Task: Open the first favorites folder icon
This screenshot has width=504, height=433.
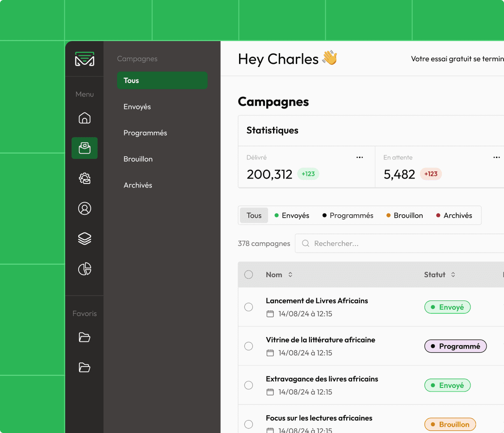Action: pyautogui.click(x=84, y=337)
